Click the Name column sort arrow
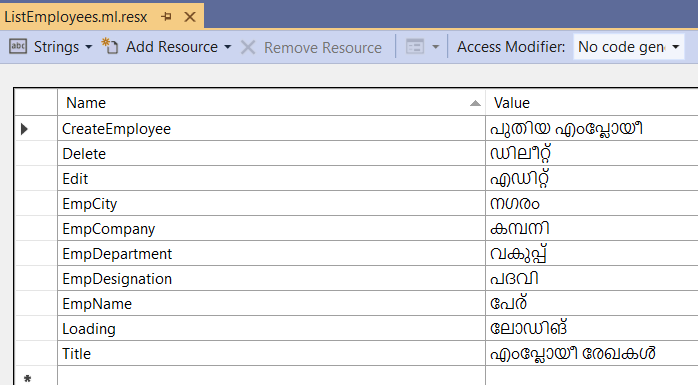Viewport: 698px width, 385px height. pyautogui.click(x=475, y=103)
